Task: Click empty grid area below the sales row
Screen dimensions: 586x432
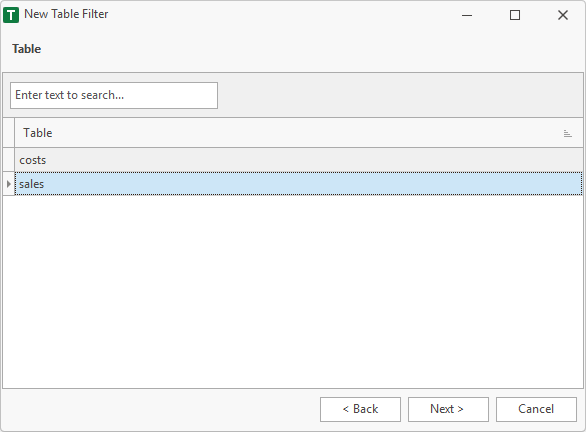Action: tap(293, 291)
